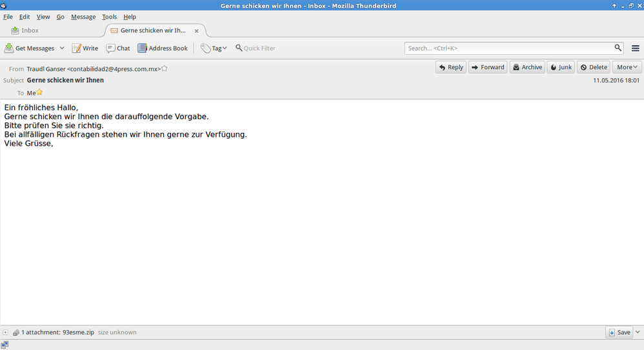Write a new message
The height and width of the screenshot is (350, 644).
click(x=85, y=48)
